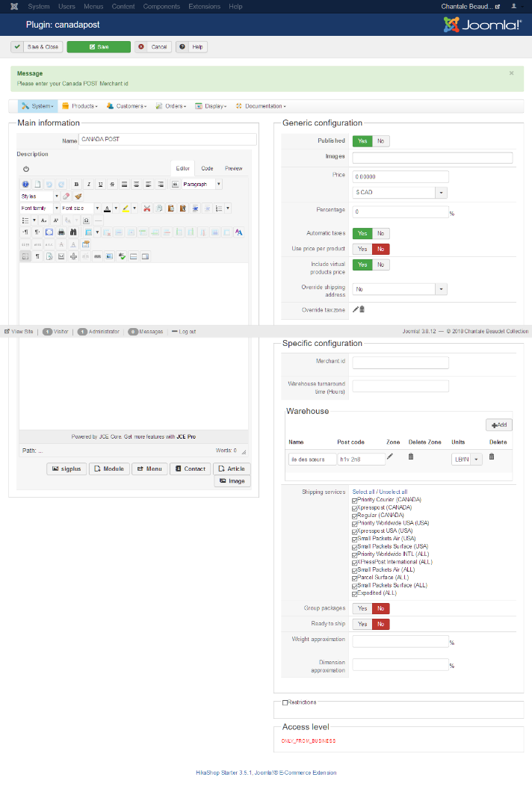
Task: Delete the Override tax zone trash icon
Action: 362,309
